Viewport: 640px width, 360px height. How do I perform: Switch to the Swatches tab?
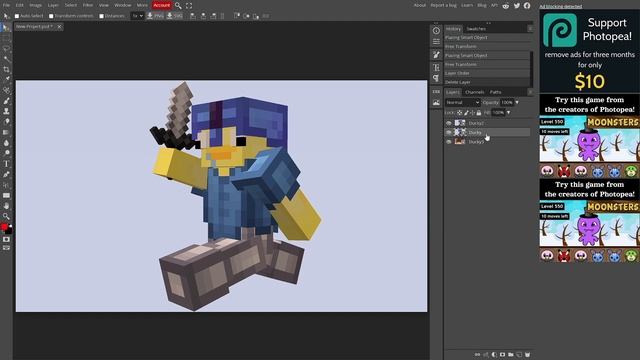point(476,29)
